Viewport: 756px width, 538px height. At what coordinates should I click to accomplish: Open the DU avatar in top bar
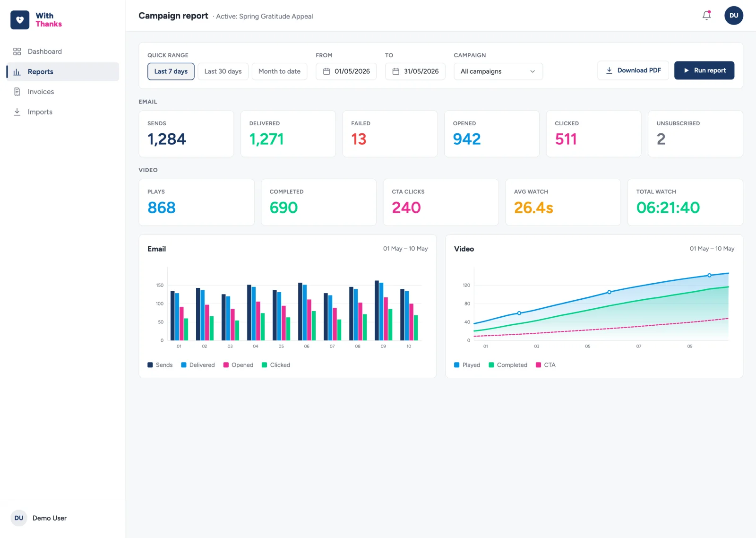[733, 16]
